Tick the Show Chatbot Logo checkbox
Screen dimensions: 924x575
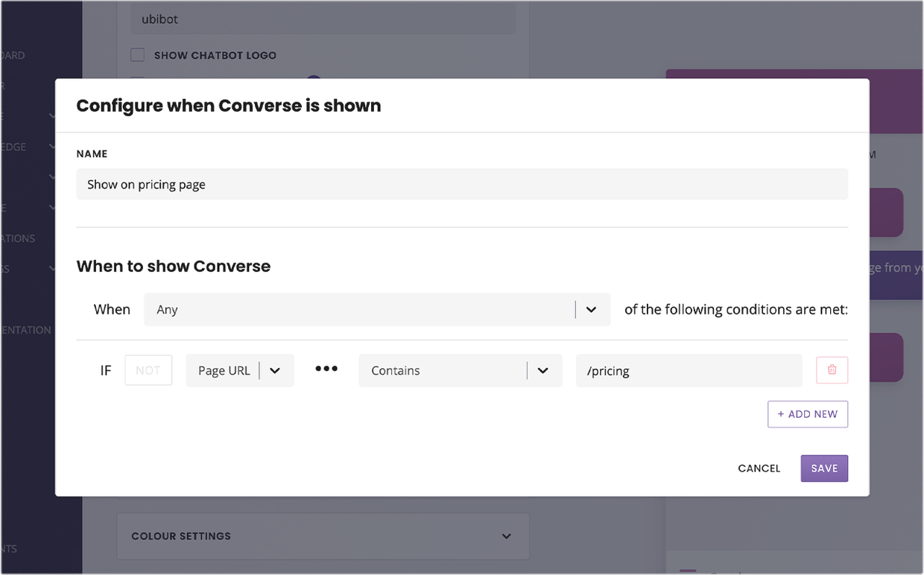pos(137,54)
